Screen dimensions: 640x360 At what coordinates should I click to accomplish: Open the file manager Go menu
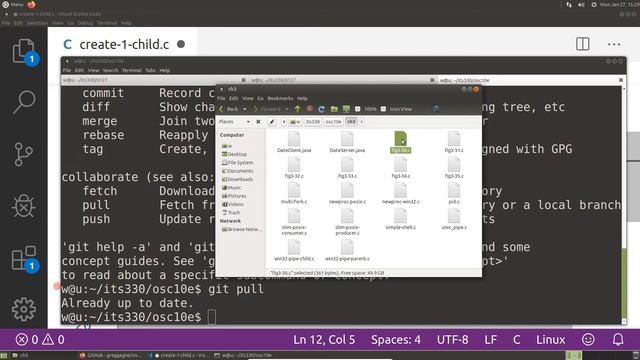[x=260, y=98]
